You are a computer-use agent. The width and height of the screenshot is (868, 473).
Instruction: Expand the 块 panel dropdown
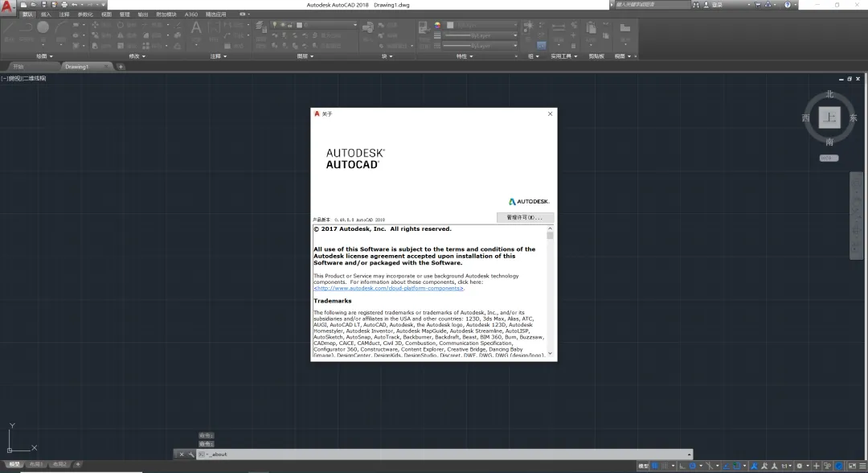coord(387,56)
